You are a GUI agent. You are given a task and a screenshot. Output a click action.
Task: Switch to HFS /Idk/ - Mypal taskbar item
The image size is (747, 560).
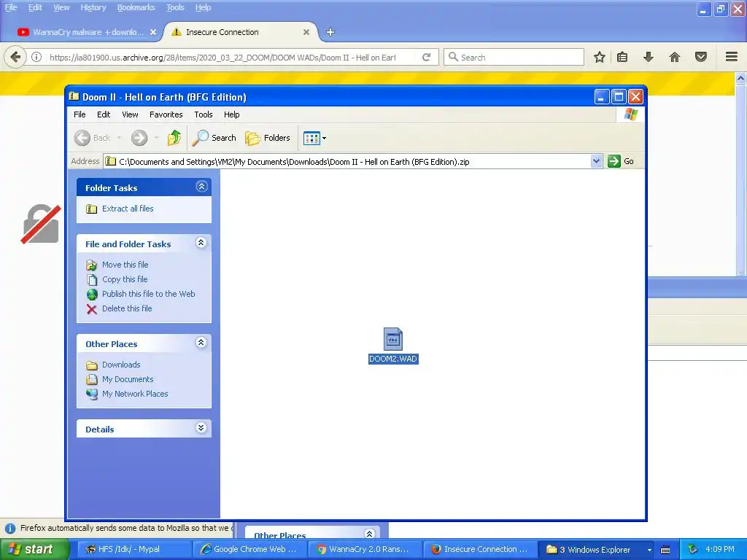click(x=134, y=550)
